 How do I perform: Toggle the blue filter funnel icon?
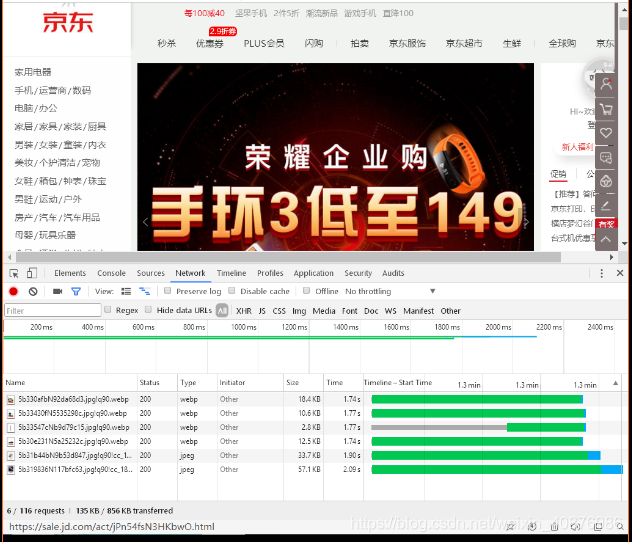pyautogui.click(x=76, y=291)
